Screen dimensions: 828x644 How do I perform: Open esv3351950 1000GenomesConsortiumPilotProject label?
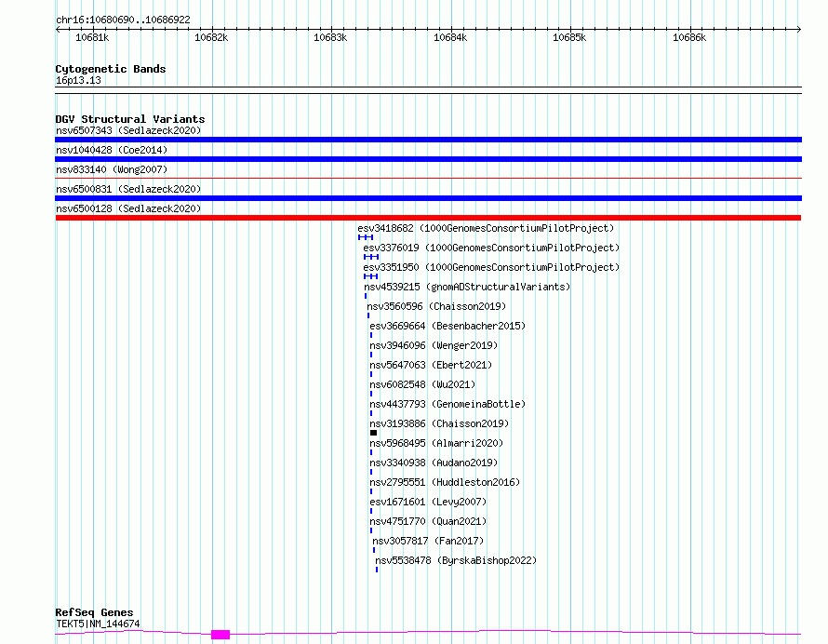click(491, 267)
